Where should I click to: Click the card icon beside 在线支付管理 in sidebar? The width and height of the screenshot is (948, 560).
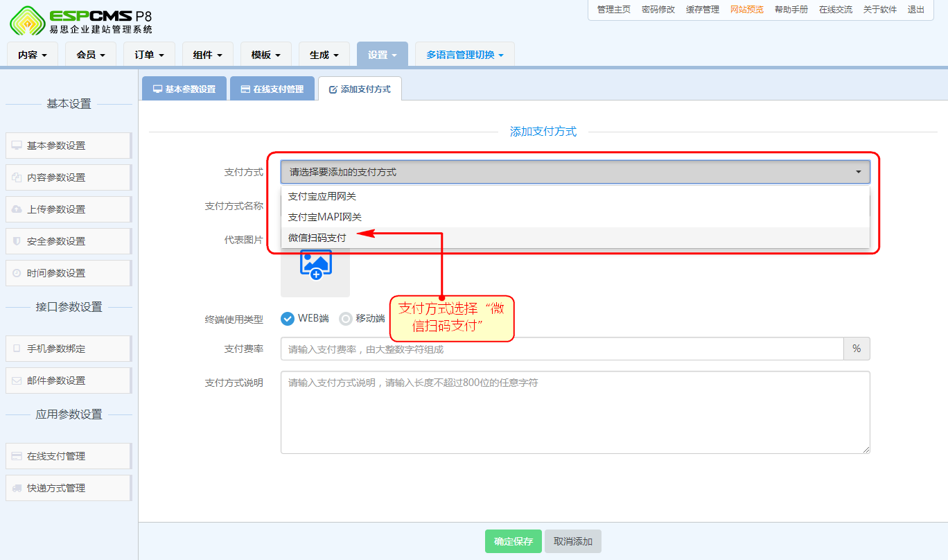pos(17,456)
